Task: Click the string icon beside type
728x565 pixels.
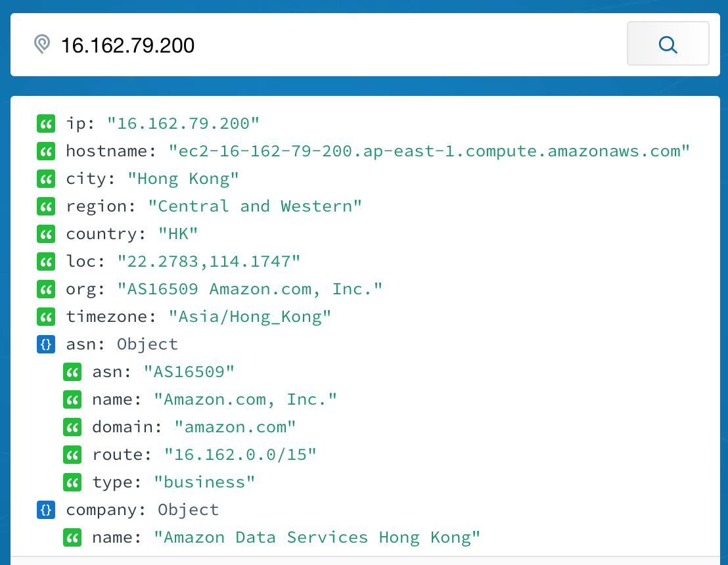Action: tap(72, 483)
